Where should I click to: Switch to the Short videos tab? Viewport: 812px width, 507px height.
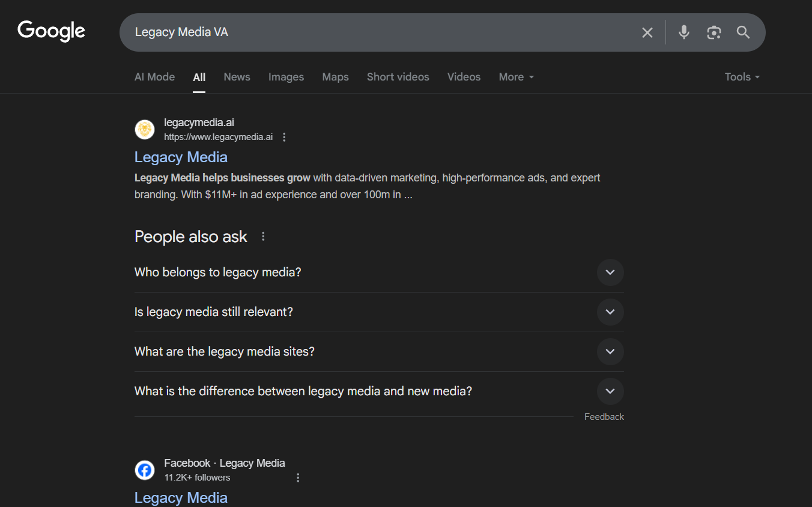point(398,77)
